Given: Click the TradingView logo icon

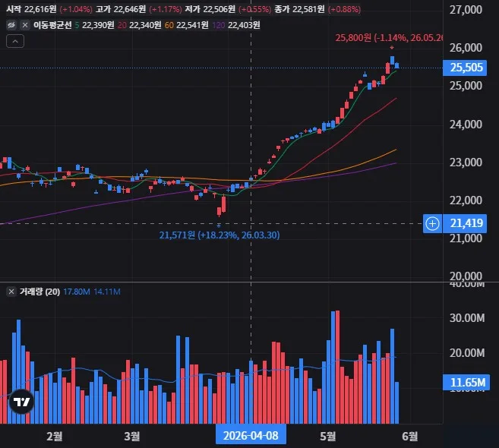Looking at the screenshot, I should pyautogui.click(x=21, y=402).
